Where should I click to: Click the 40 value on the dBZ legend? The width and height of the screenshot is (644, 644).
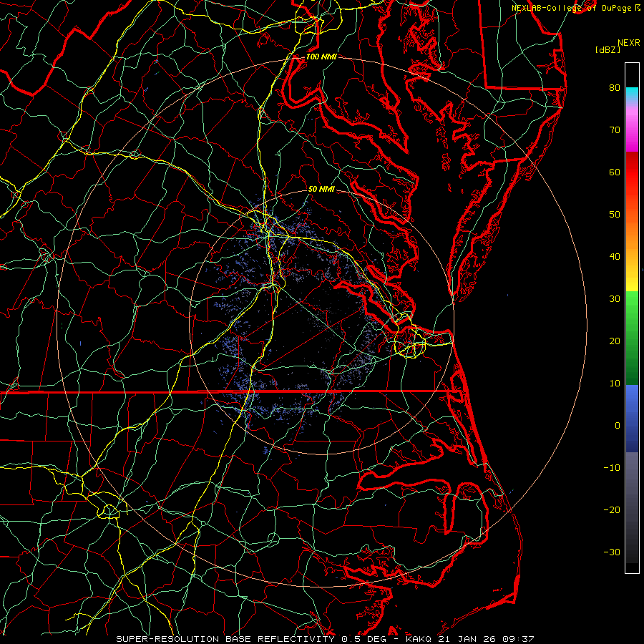pos(615,257)
